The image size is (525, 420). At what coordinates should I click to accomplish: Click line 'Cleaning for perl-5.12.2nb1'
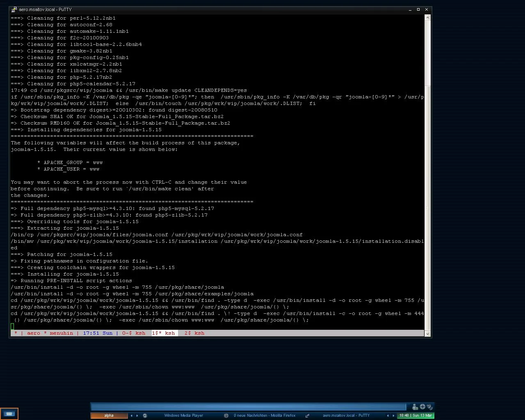63,18
